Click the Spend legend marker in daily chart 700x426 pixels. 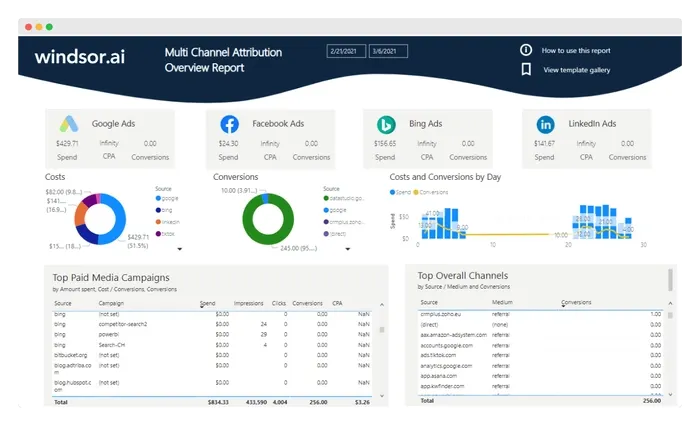coord(392,192)
